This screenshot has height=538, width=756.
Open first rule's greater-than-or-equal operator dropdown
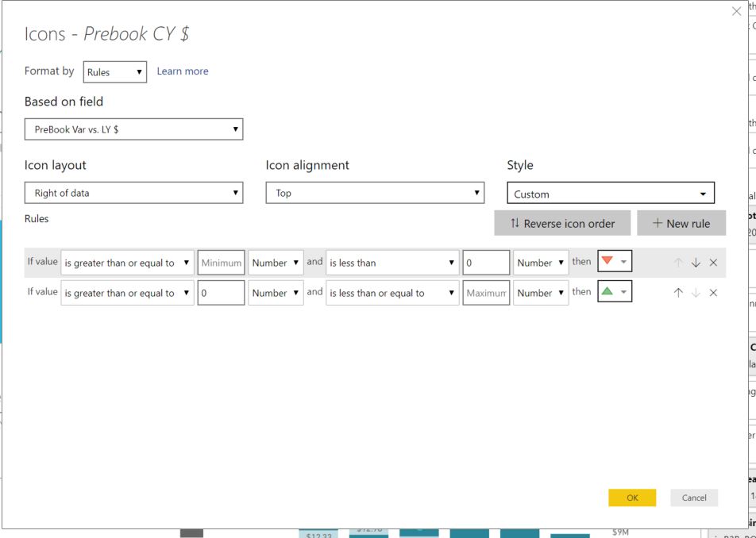point(127,263)
